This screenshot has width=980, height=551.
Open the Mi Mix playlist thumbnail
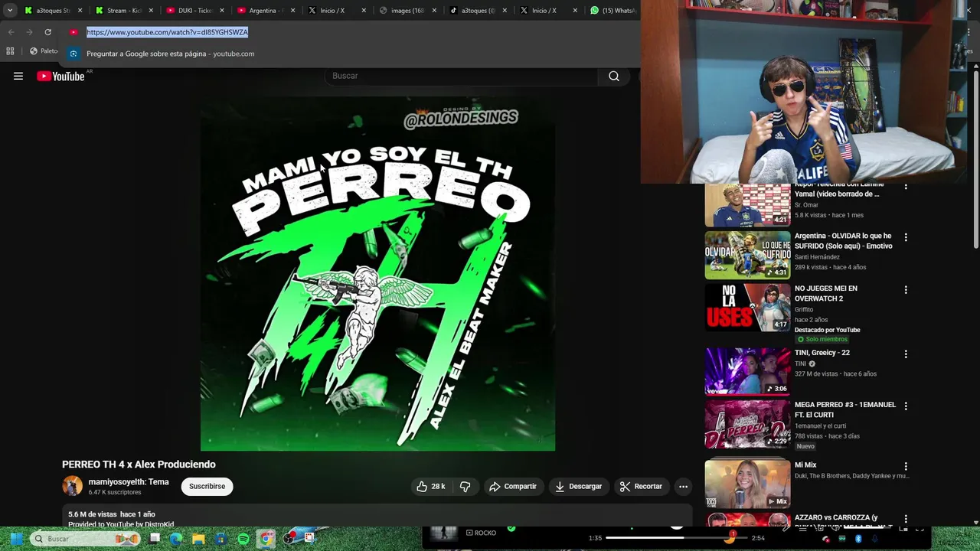point(747,484)
